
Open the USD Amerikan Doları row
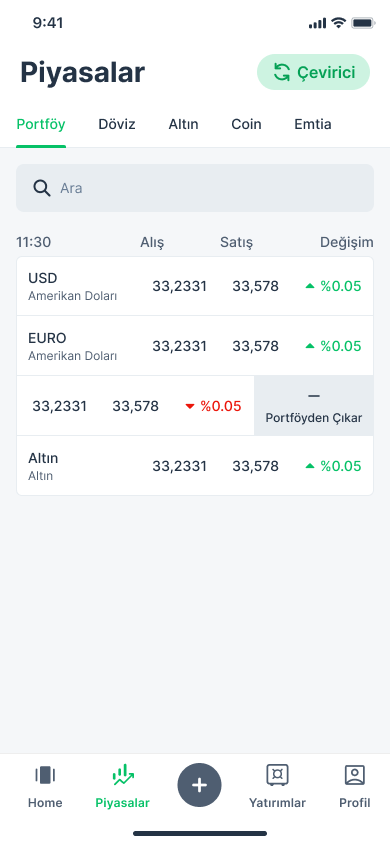(195, 286)
